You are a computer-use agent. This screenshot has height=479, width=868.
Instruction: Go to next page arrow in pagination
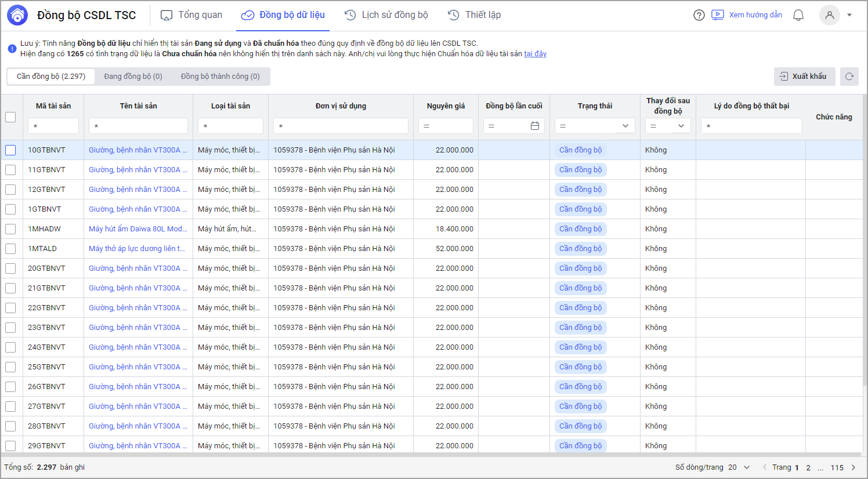click(853, 467)
